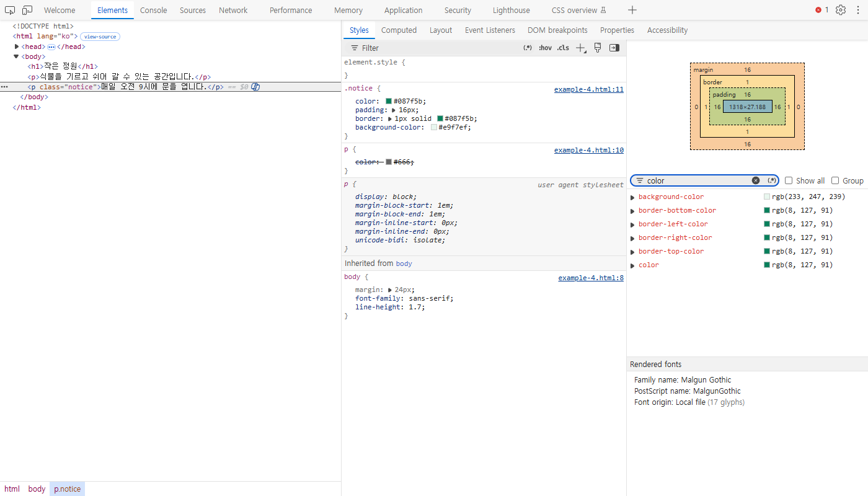Image resolution: width=868 pixels, height=496 pixels.
Task: Open the struck-through #666 color swatch
Action: pyautogui.click(x=389, y=162)
